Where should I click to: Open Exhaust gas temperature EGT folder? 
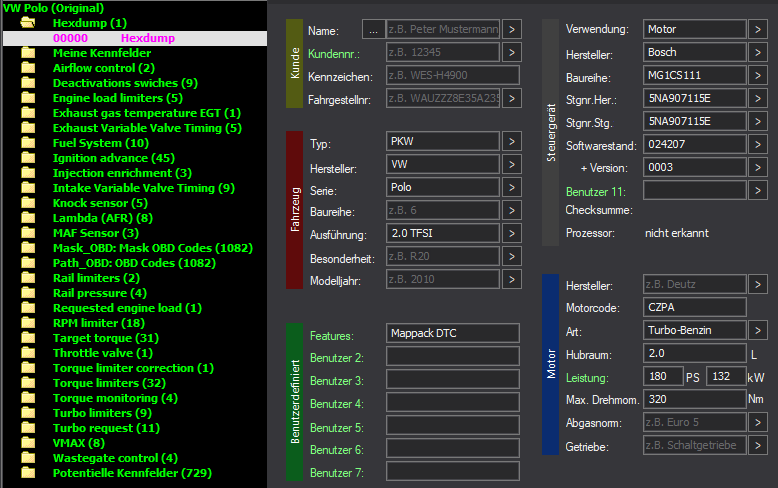point(147,113)
